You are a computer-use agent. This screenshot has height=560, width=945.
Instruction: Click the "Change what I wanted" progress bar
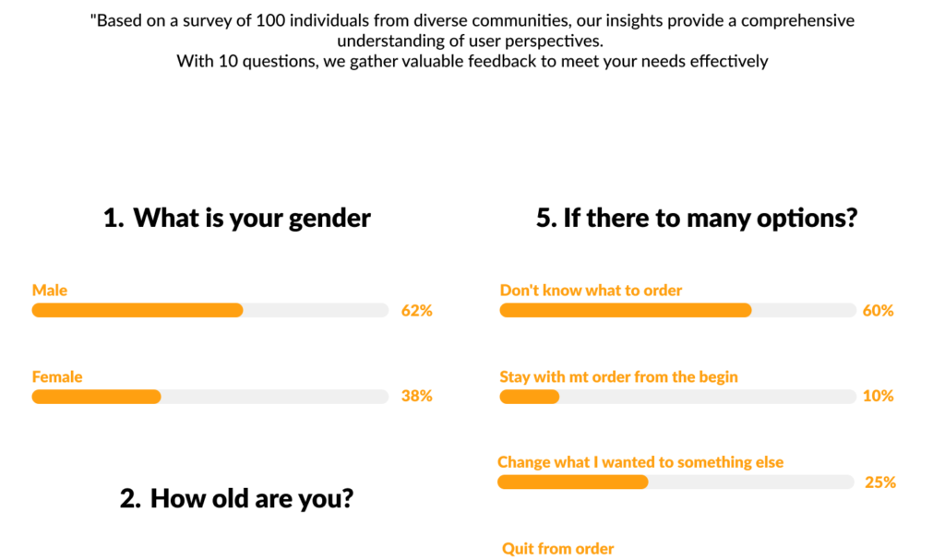pos(676,482)
